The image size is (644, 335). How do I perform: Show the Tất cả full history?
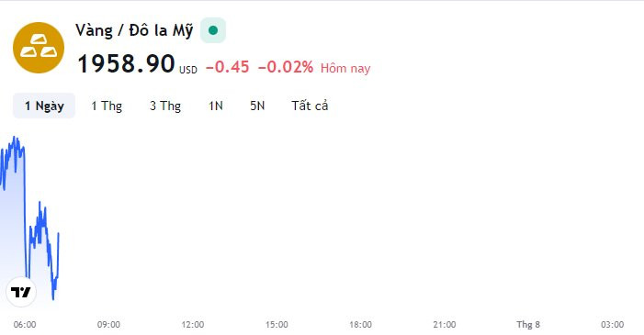(310, 106)
